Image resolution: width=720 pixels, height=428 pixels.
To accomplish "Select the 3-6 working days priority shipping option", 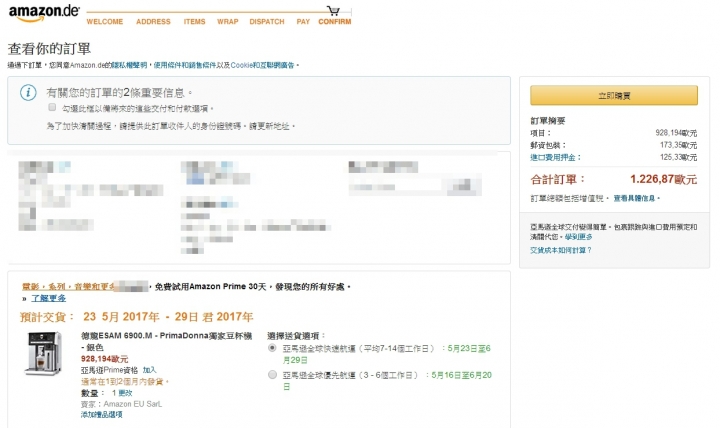I will [272, 375].
